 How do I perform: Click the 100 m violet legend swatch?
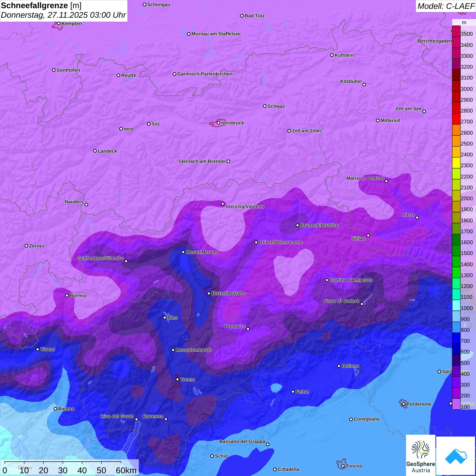click(x=456, y=404)
